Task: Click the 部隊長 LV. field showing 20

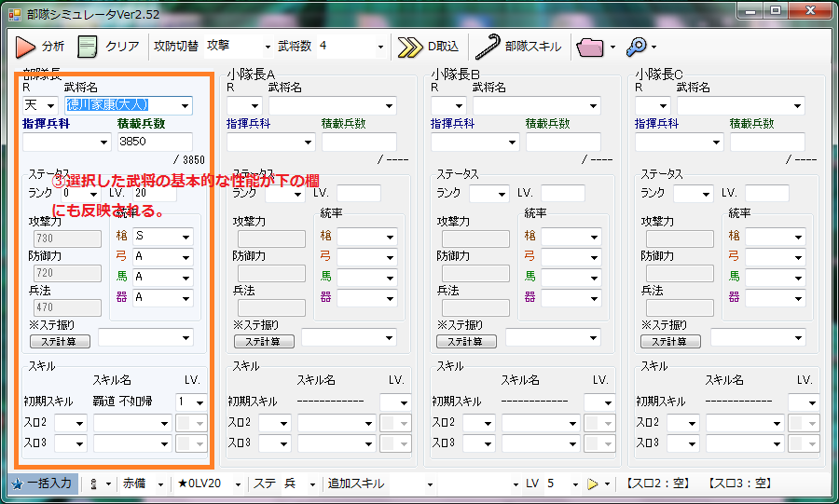Action: coord(154,194)
